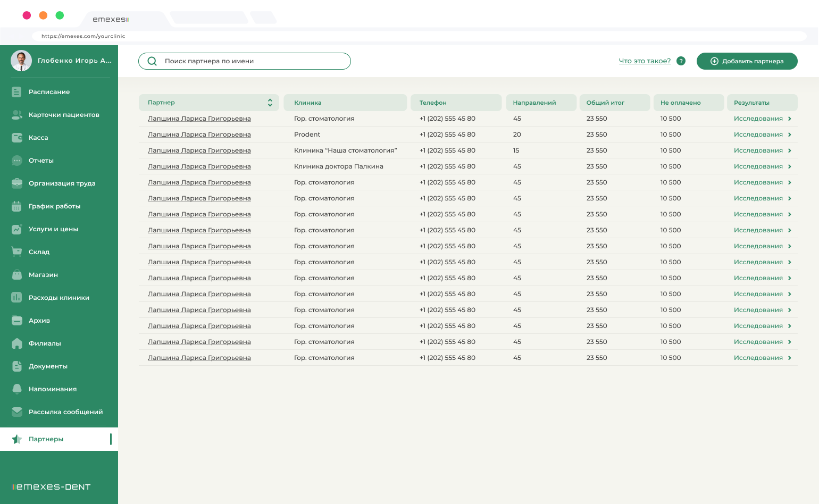
Task: Open Исследования arrow for Клиника доктора Палкина
Action: pyautogui.click(x=790, y=166)
